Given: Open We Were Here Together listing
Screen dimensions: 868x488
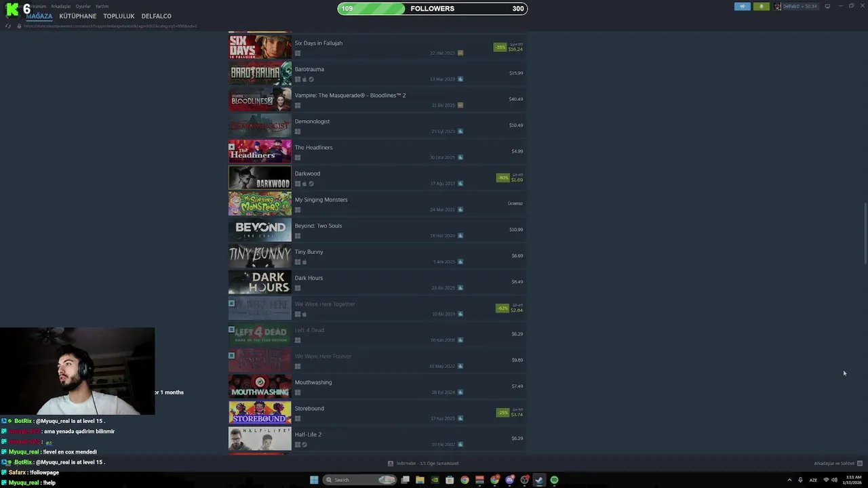Looking at the screenshot, I should point(376,308).
